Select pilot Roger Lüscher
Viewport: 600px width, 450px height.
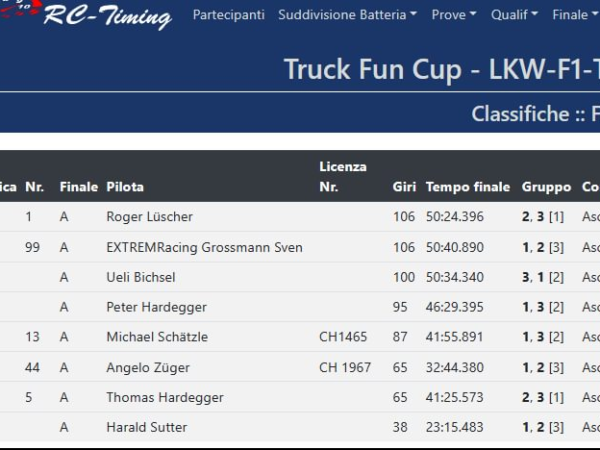(x=149, y=217)
